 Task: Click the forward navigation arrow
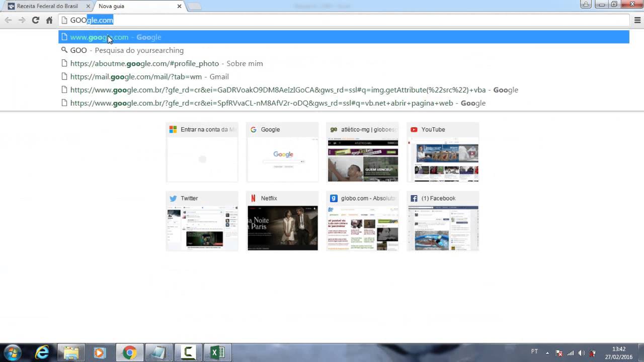(x=22, y=20)
